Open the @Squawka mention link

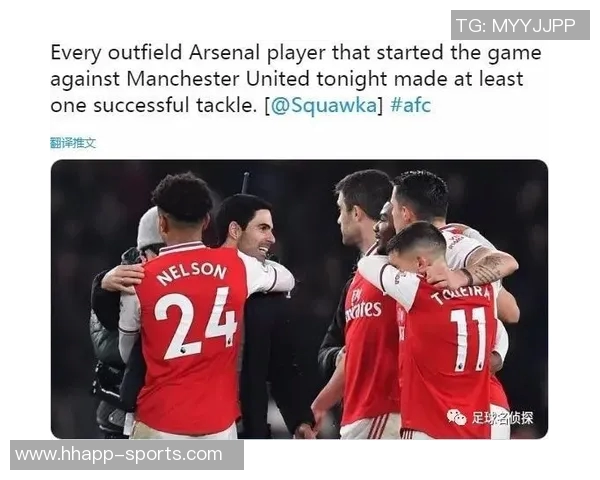coord(324,106)
